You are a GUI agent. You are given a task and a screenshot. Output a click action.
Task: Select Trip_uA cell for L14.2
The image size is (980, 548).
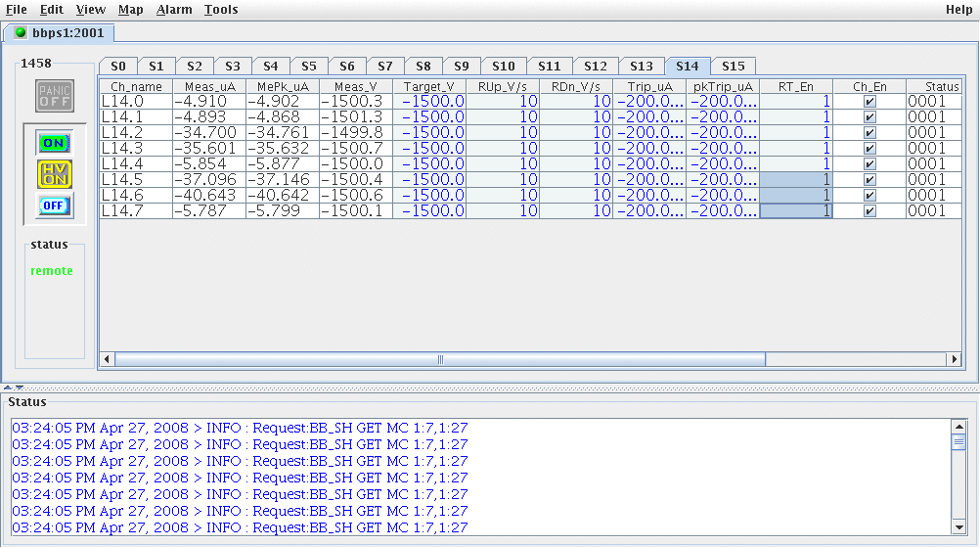pyautogui.click(x=649, y=133)
